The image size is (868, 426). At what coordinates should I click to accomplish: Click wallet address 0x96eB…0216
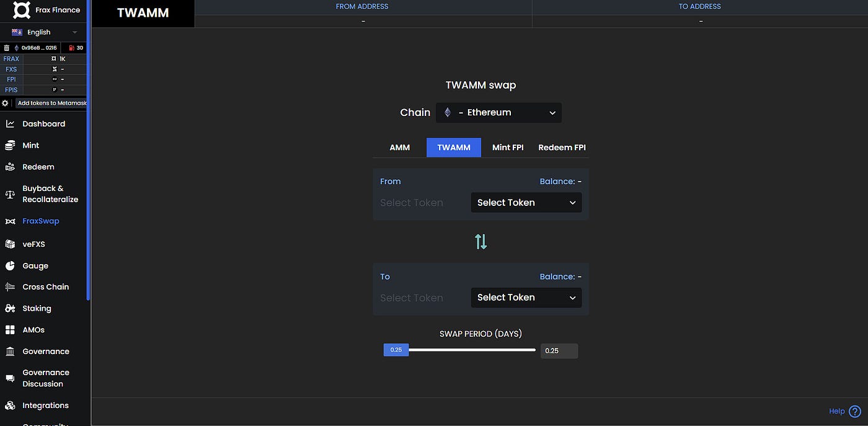40,48
